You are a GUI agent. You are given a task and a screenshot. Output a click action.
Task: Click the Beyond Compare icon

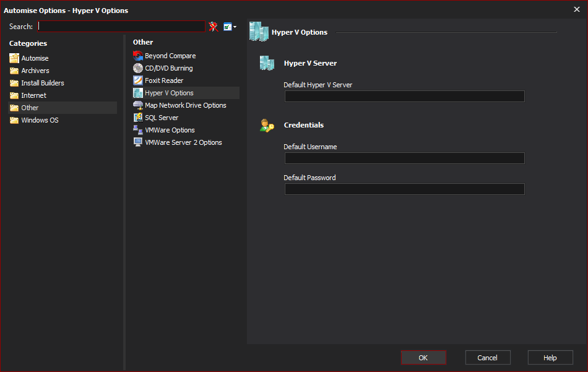tap(138, 56)
